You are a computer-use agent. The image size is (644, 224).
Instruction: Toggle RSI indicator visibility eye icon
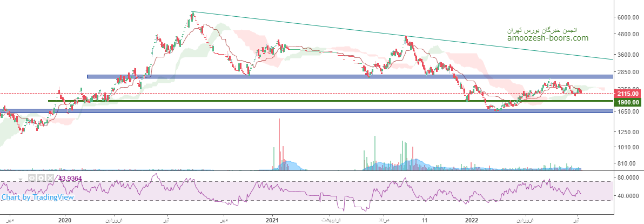point(32,178)
